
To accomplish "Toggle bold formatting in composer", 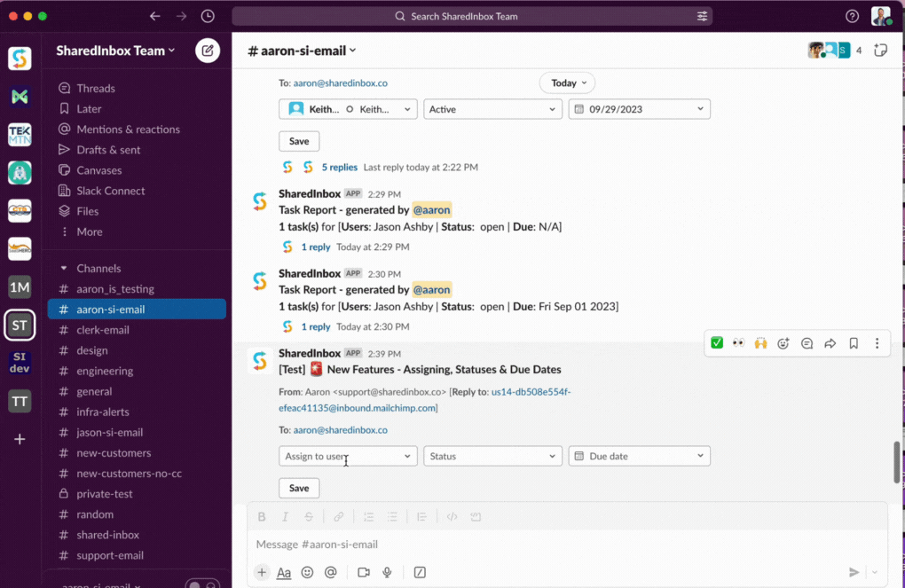I will (262, 516).
